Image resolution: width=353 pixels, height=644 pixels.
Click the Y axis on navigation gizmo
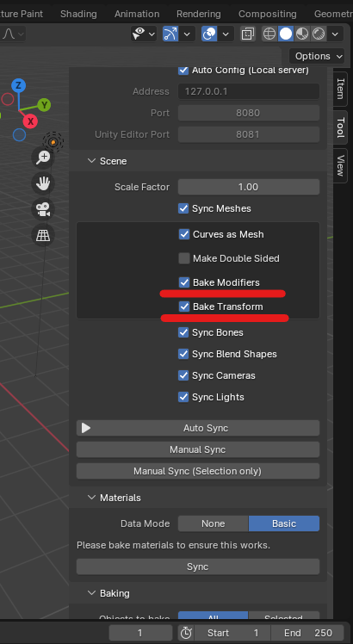(44, 105)
